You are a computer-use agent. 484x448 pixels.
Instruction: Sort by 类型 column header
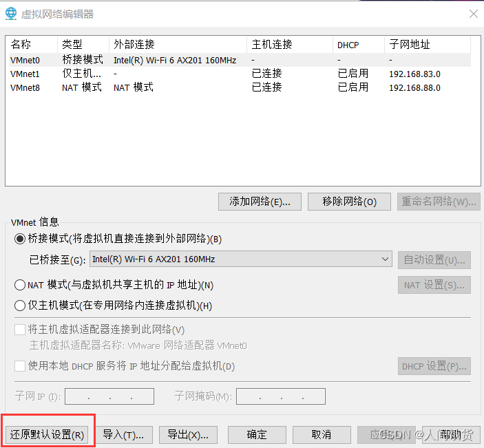tap(83, 45)
